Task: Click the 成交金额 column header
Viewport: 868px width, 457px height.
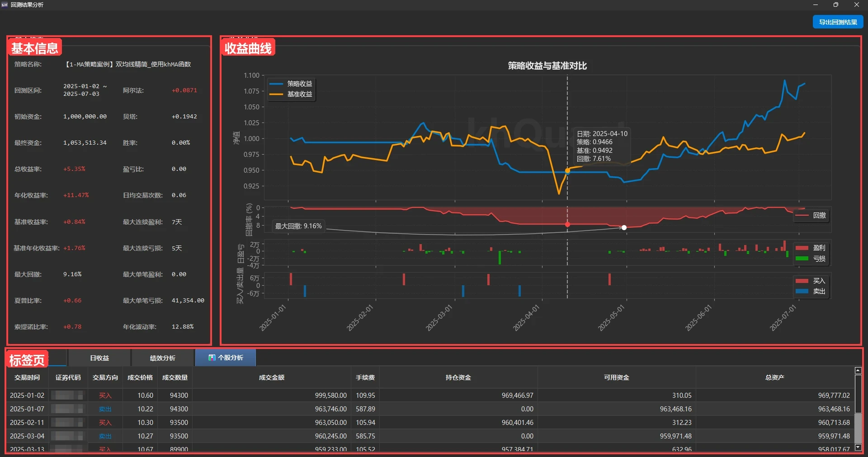Action: pyautogui.click(x=272, y=377)
